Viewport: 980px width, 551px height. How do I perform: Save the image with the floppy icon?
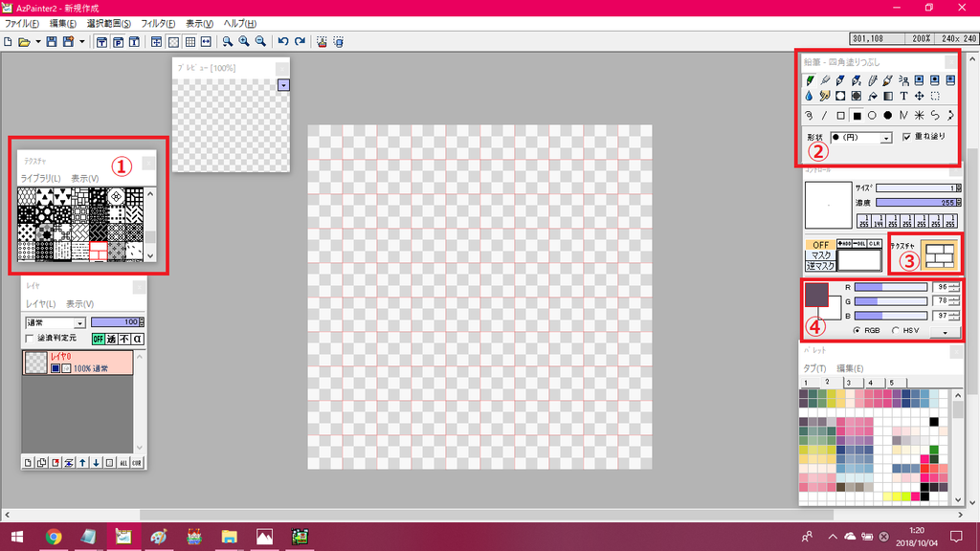(52, 42)
